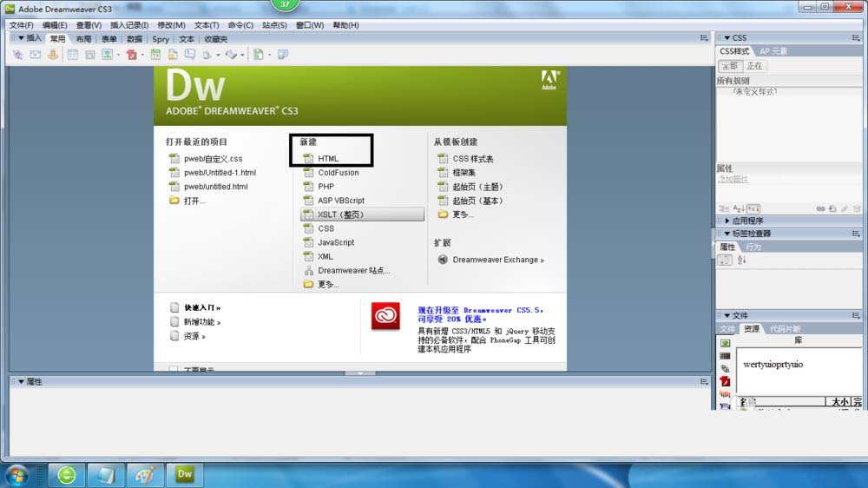This screenshot has height=488, width=868.
Task: Switch to the Spry insert tab
Action: tap(161, 39)
